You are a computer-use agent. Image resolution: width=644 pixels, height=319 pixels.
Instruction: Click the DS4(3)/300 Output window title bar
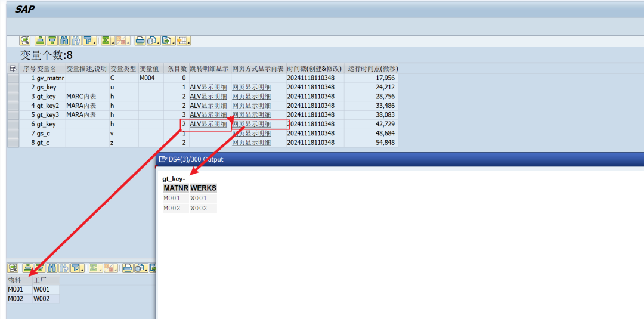coord(400,159)
